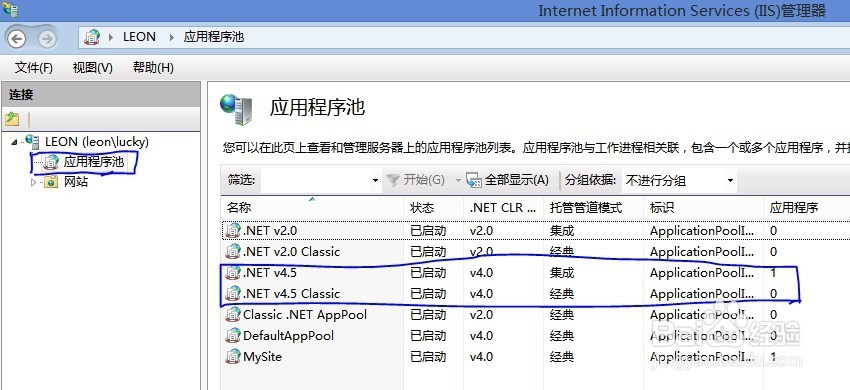Image resolution: width=850 pixels, height=390 pixels.
Task: Open the filter text dropdown arrow
Action: (375, 181)
